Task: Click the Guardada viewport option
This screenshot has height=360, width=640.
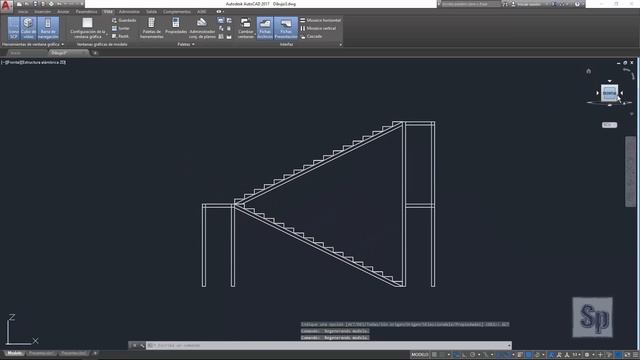Action: tap(124, 20)
